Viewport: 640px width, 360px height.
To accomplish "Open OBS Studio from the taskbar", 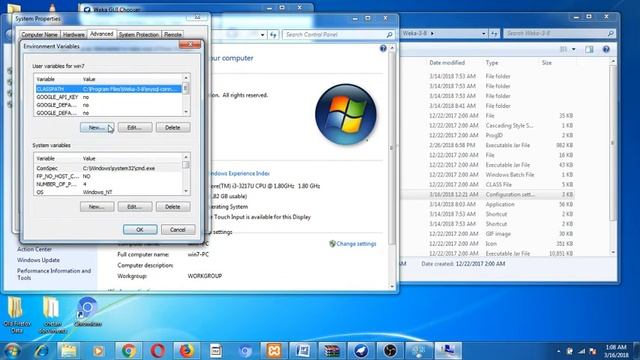I will [390, 351].
